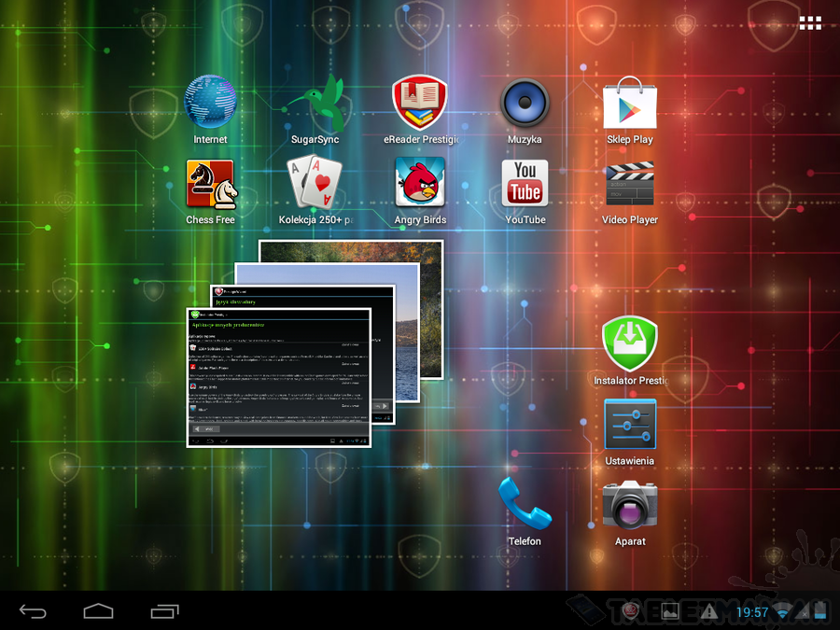Tap the Back navigation button
The image size is (840, 630).
(34, 611)
